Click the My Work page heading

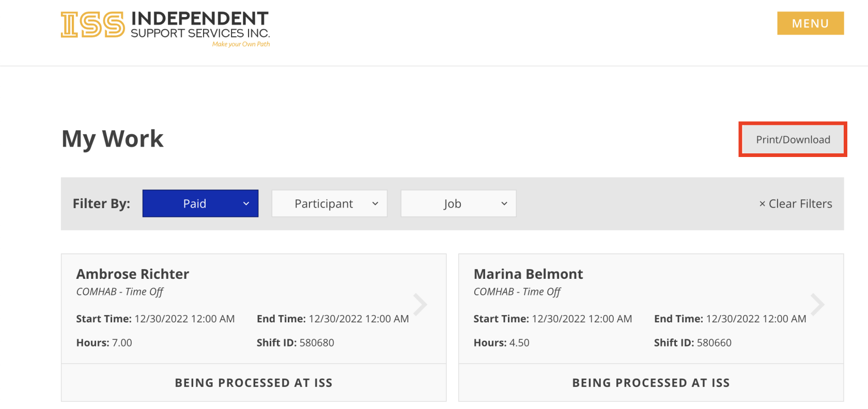point(113,139)
